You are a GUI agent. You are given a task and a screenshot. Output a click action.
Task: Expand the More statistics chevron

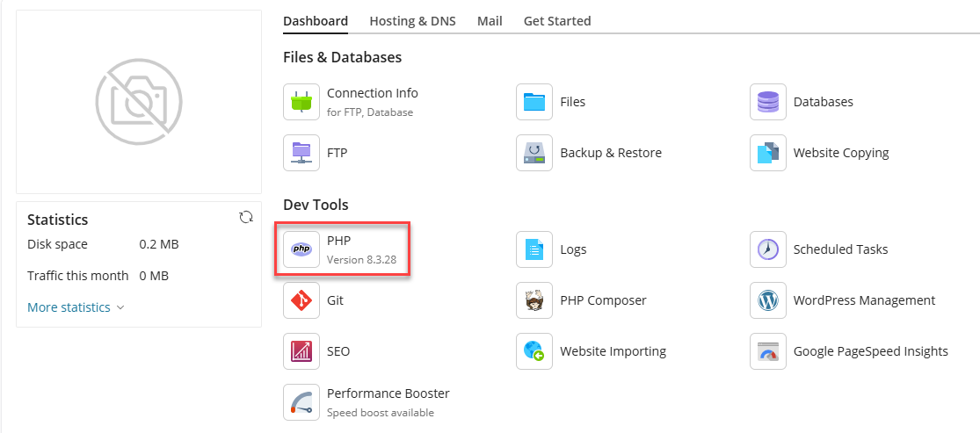(x=120, y=308)
